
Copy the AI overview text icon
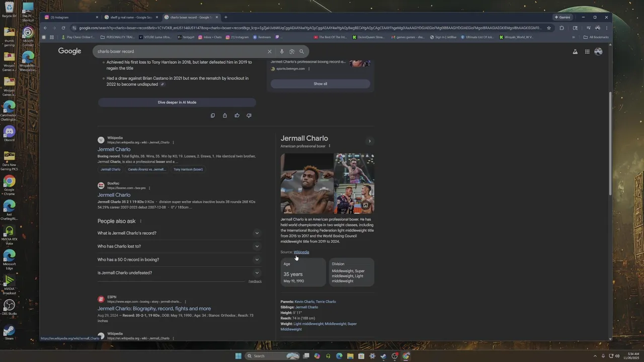click(x=212, y=116)
